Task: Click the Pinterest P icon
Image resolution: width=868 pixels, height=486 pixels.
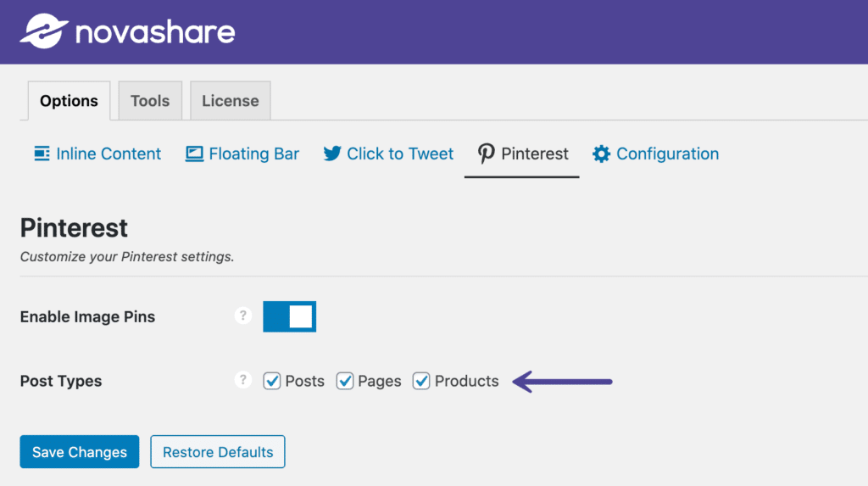Action: (486, 154)
